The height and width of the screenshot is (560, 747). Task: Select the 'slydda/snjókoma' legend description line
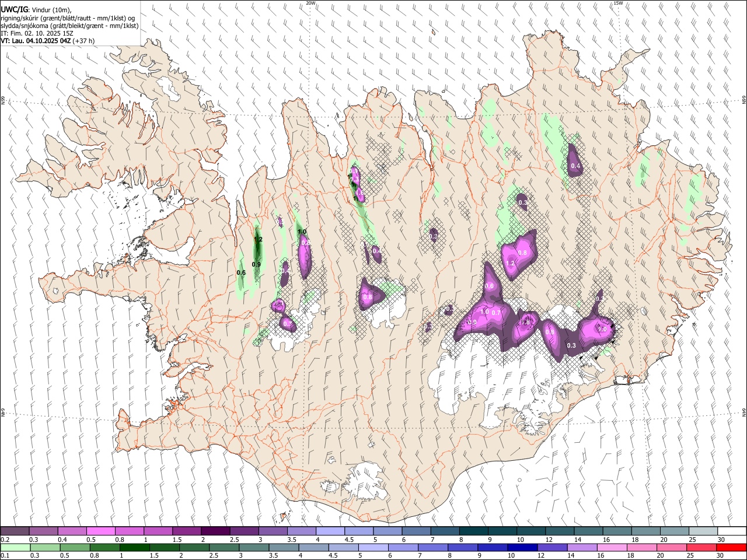[69, 26]
